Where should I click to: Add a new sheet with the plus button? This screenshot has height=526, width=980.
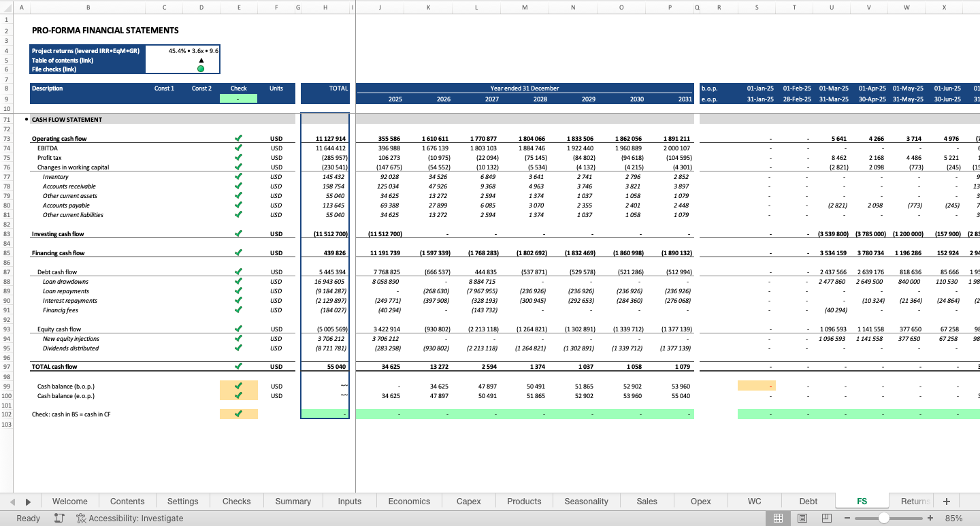click(946, 502)
